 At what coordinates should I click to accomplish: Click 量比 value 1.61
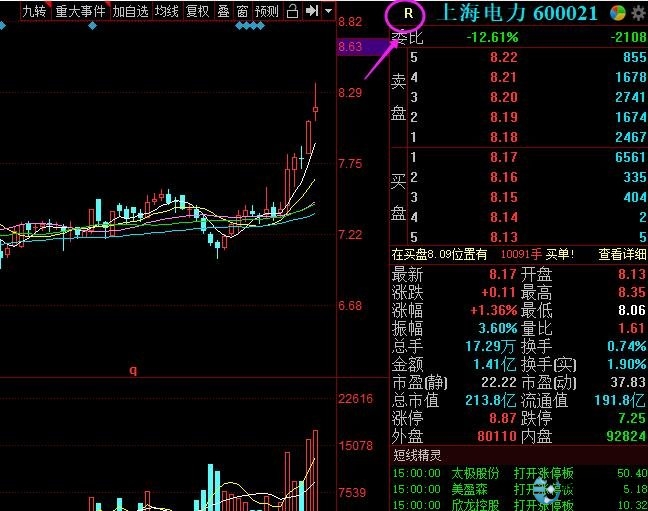point(632,328)
